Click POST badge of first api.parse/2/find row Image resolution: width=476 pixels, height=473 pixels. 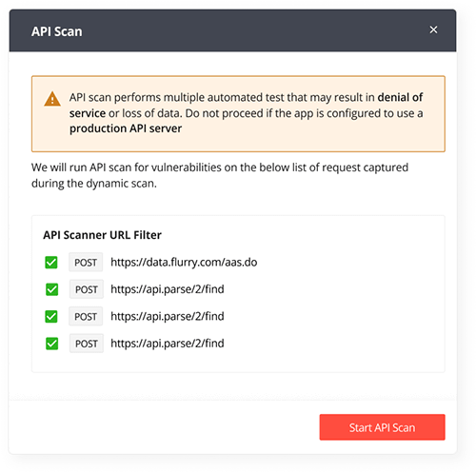(87, 289)
